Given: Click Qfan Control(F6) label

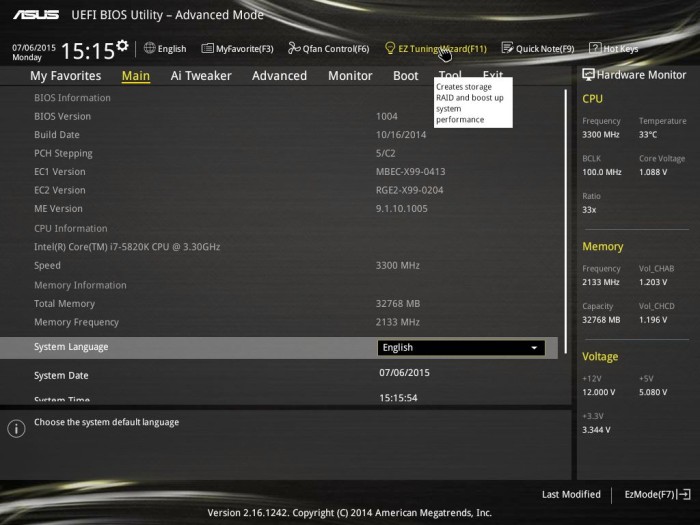Looking at the screenshot, I should [x=336, y=49].
